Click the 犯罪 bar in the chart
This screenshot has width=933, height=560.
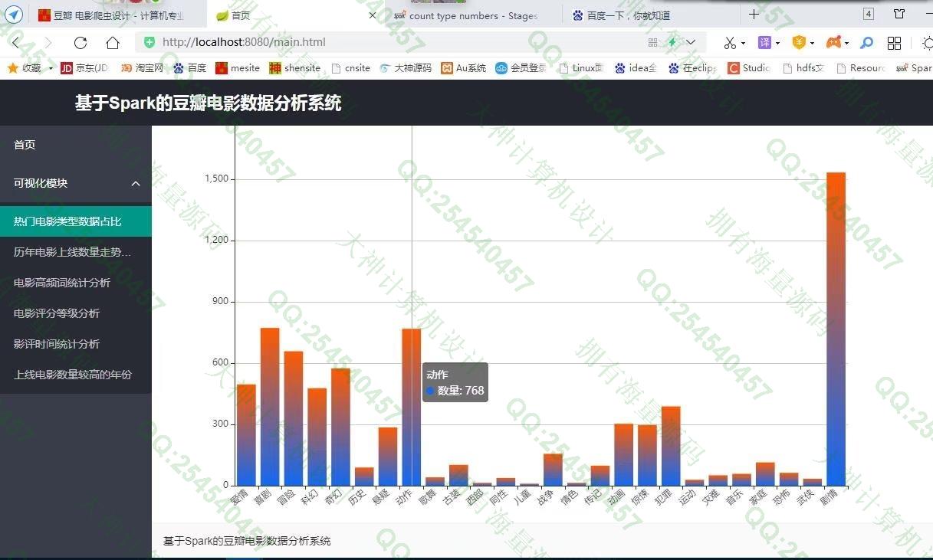[671, 446]
